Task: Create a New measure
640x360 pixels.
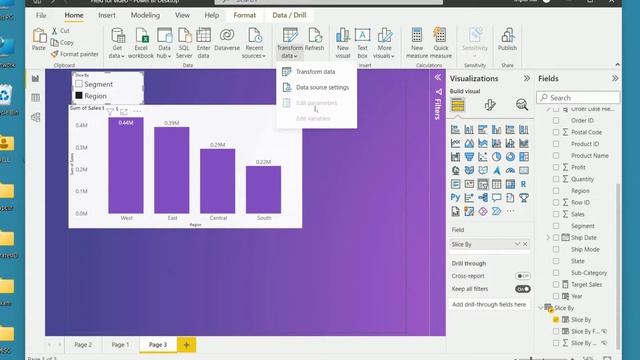Action: coord(417,43)
